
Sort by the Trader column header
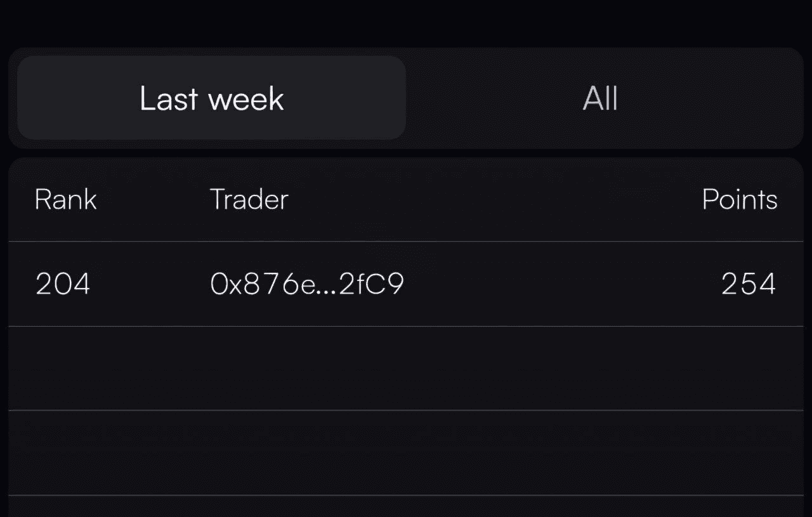[x=249, y=200]
